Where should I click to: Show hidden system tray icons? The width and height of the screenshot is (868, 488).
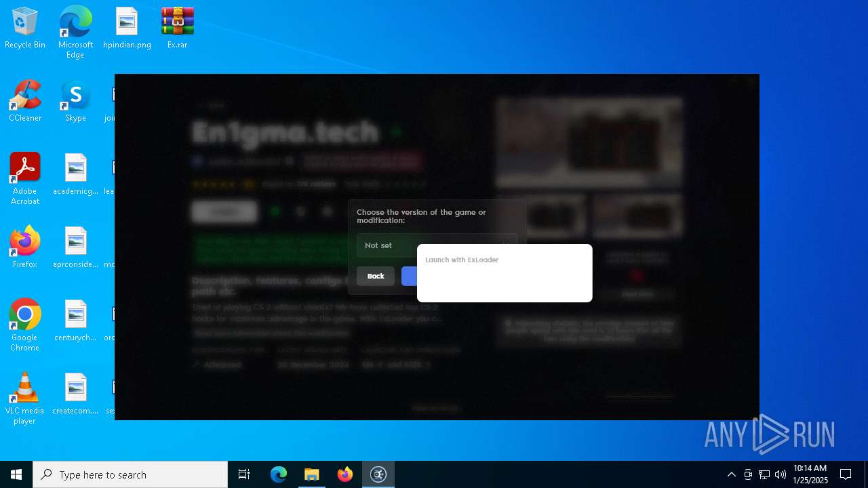[731, 474]
